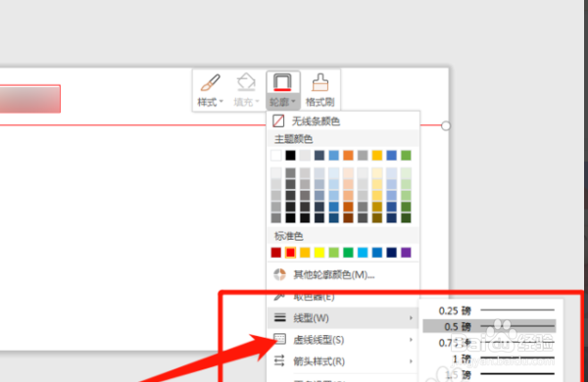Image resolution: width=588 pixels, height=382 pixels.
Task: Open 其他轮廓颜色(M)... dialog
Action: (343, 274)
